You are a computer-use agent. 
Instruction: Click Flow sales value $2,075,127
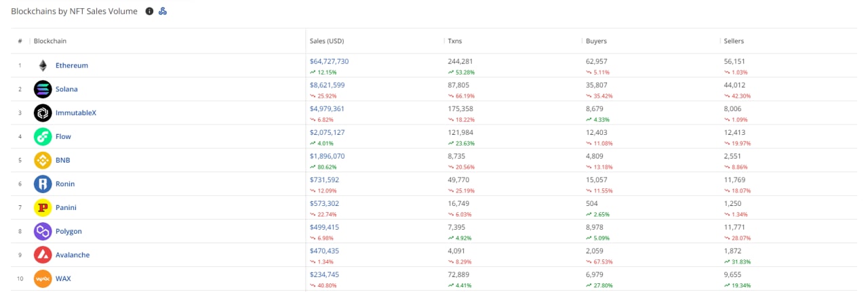[x=328, y=132]
